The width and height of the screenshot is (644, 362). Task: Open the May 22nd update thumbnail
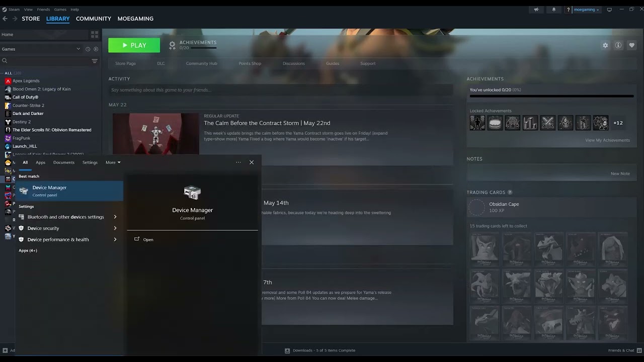[x=156, y=134]
